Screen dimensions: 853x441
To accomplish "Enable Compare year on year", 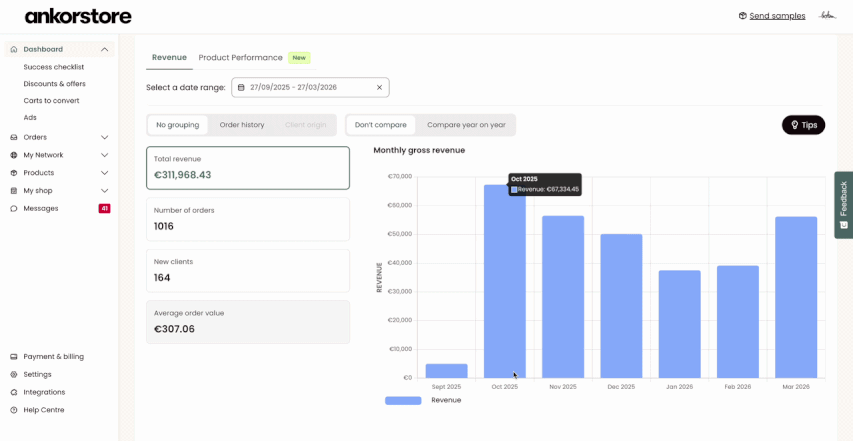I will pos(466,125).
